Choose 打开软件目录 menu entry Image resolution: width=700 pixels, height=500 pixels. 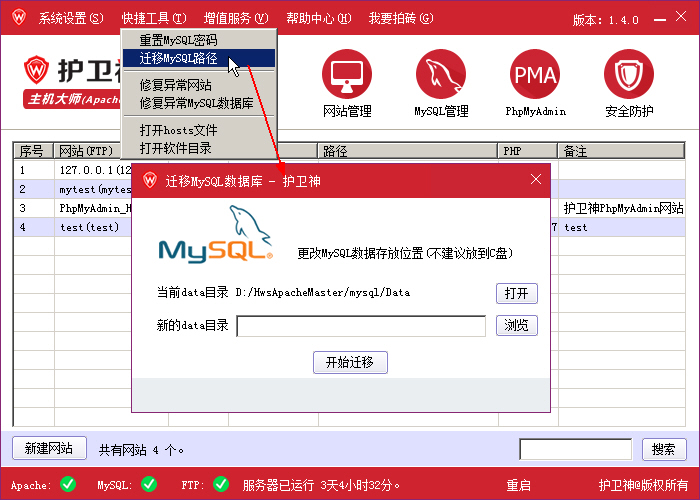(x=199, y=148)
